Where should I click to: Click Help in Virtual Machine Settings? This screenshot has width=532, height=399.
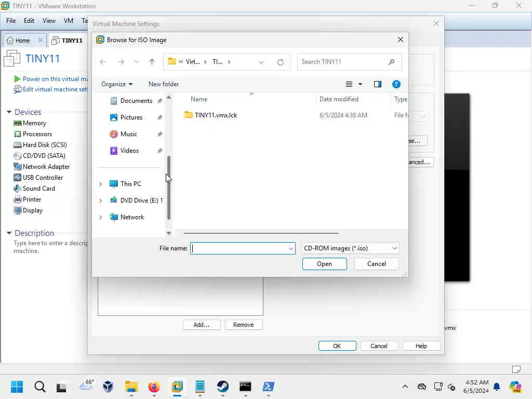tap(421, 346)
